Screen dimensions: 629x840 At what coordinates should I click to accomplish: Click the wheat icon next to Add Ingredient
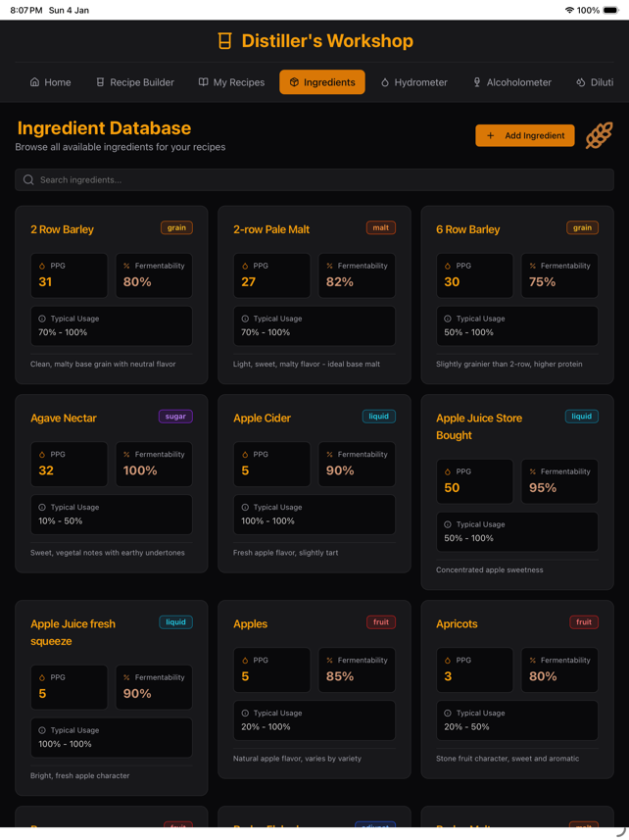click(600, 135)
